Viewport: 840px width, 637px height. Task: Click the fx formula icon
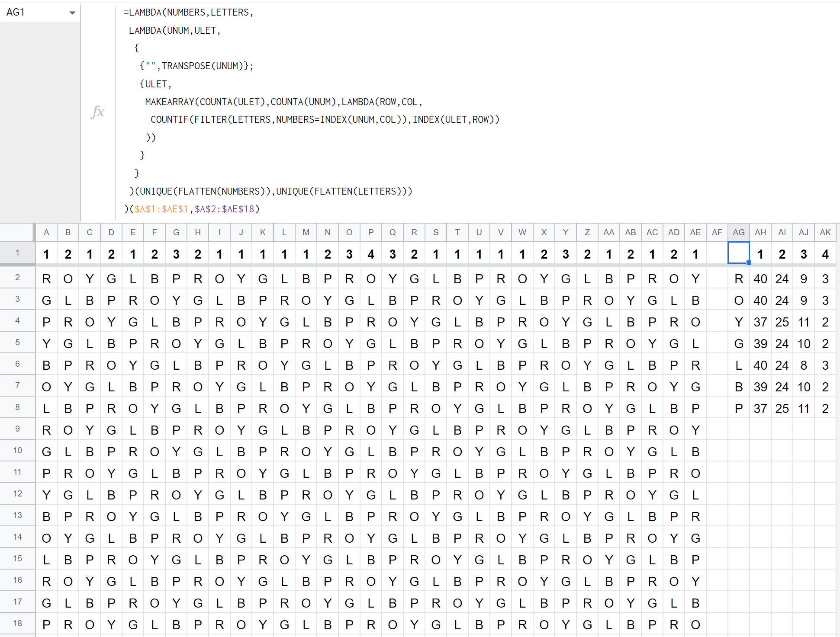coord(98,112)
